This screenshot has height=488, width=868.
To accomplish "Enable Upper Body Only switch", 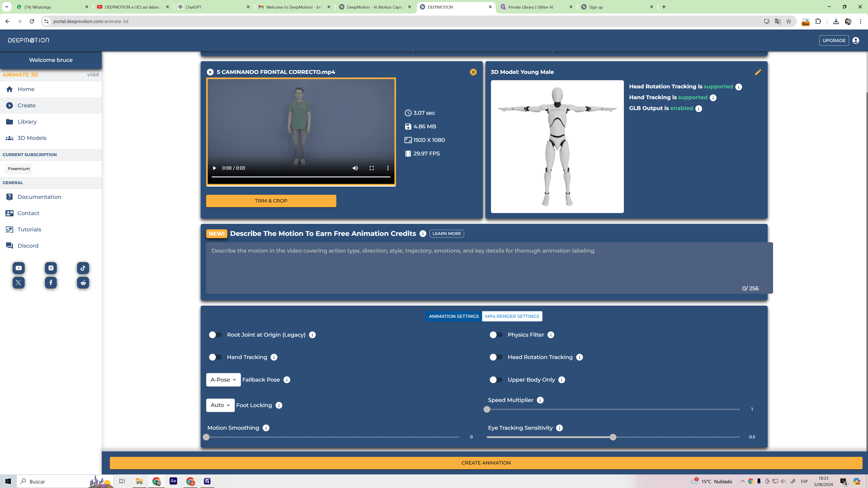I will (x=496, y=380).
